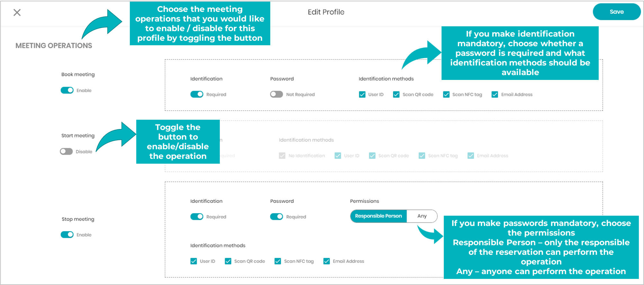Toggle the Book meeting Enable switch
This screenshot has width=644, height=285.
67,90
